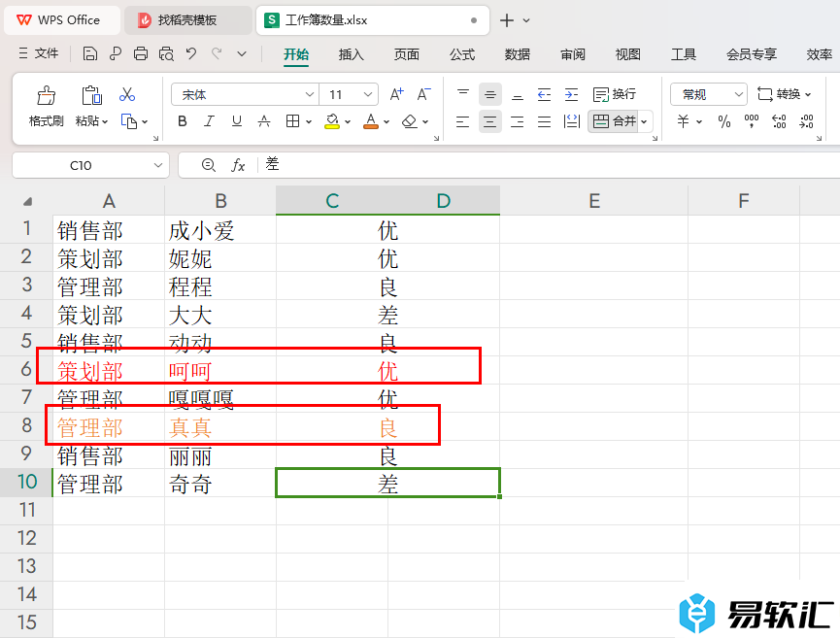The height and width of the screenshot is (638, 840).
Task: Redo the last action
Action: point(217,53)
